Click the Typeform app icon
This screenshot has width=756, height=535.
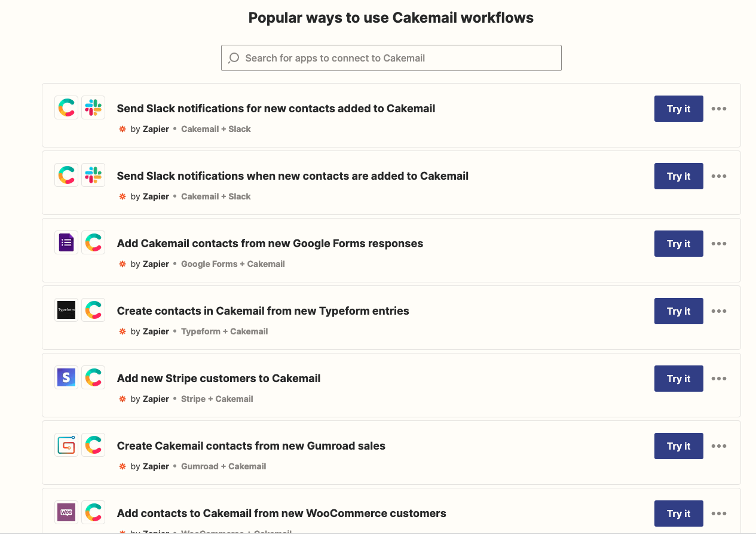coord(66,310)
